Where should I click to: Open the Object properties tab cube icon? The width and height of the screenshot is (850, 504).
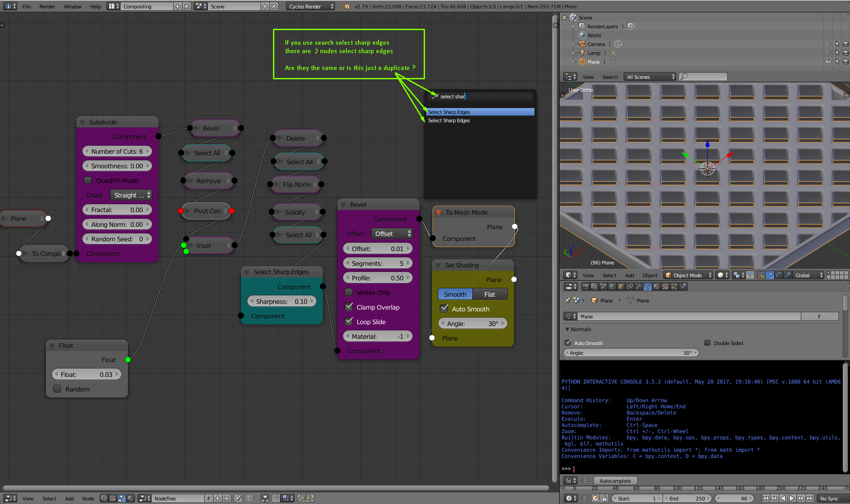(621, 287)
